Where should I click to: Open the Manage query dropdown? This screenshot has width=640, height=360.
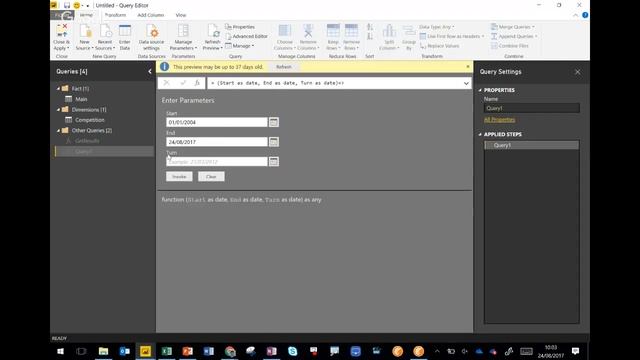240,46
